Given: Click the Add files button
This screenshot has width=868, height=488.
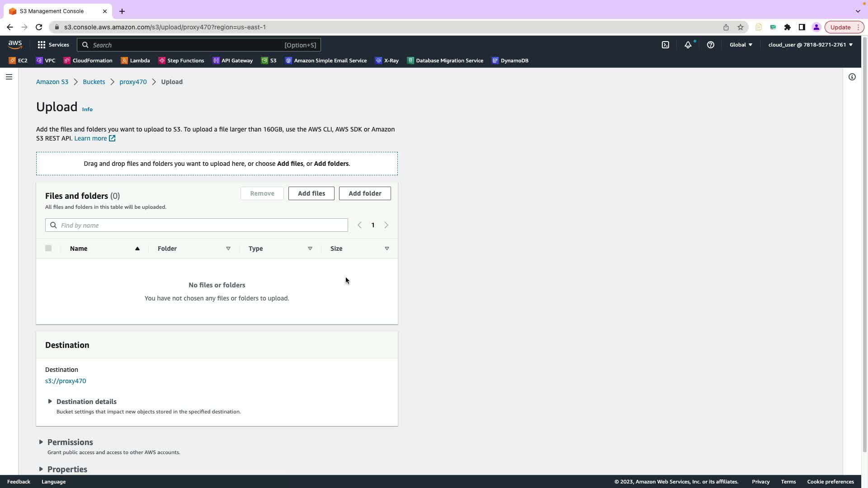Looking at the screenshot, I should [x=311, y=193].
